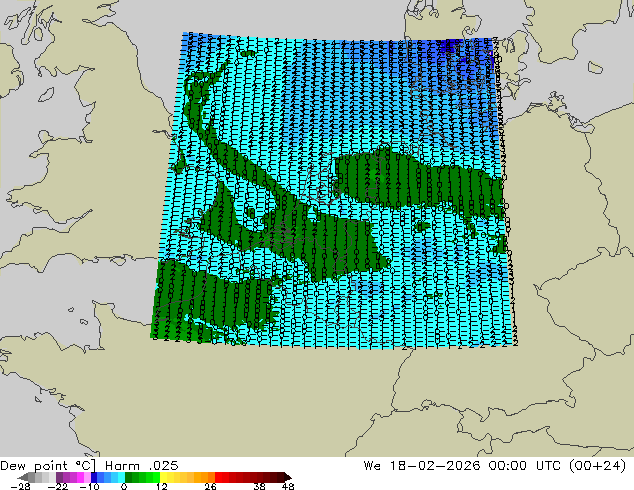Click the '00:00 UTC' time text
634x490 pixels.
click(x=524, y=466)
